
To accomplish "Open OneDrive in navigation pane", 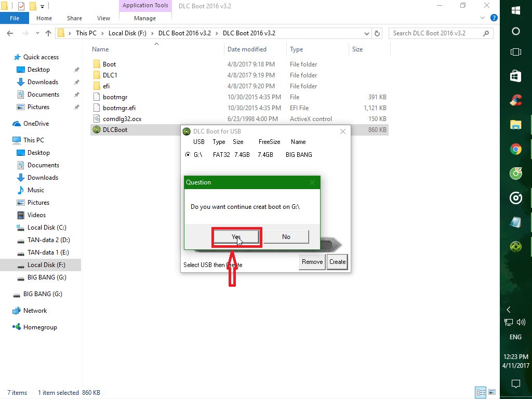I will [x=36, y=124].
